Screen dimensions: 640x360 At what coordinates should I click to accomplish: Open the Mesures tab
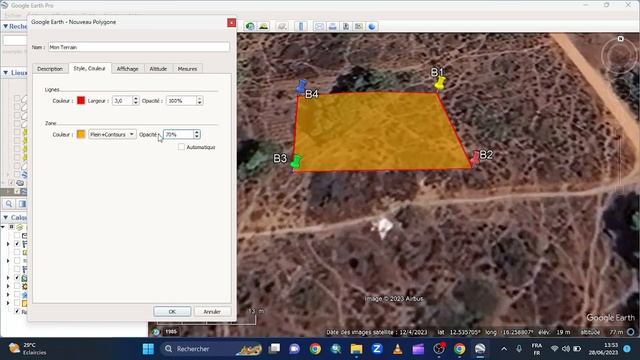point(187,69)
